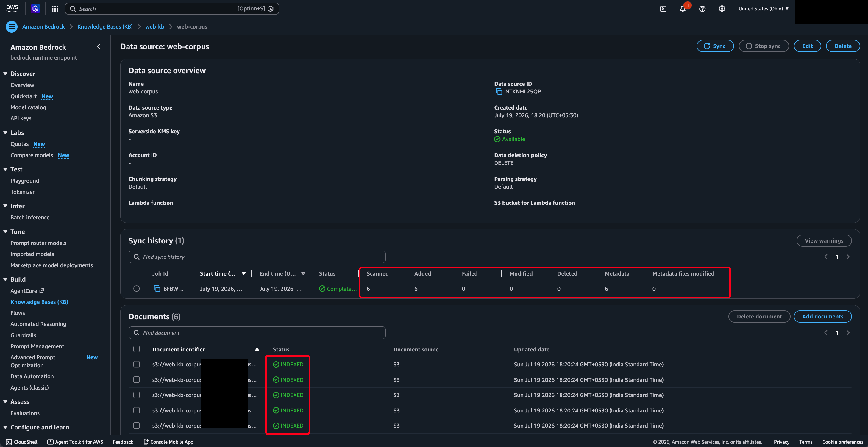
Task: Open Cookie preferences in footer
Action: (x=843, y=442)
